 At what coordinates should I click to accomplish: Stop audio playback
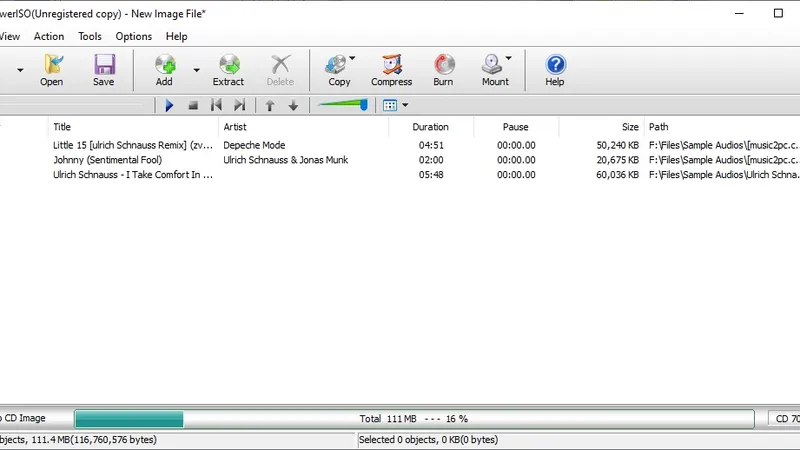(x=193, y=106)
